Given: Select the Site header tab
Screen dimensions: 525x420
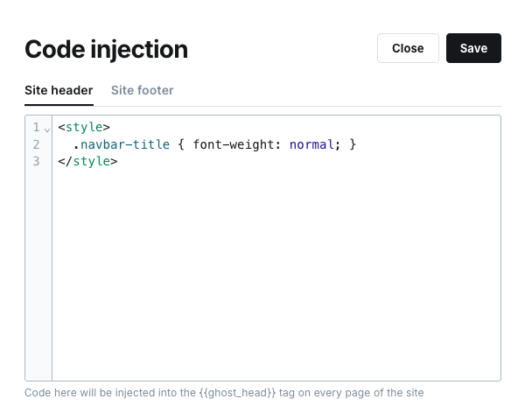Looking at the screenshot, I should [x=59, y=90].
